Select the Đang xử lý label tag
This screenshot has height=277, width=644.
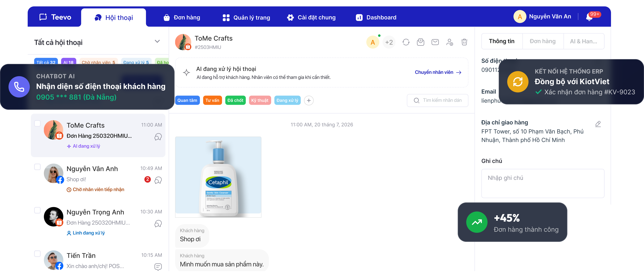(287, 100)
